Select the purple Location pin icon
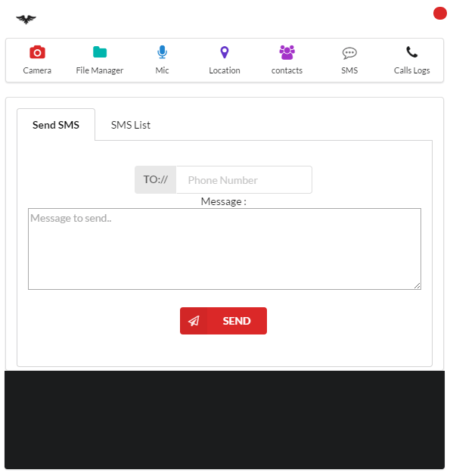 point(225,52)
